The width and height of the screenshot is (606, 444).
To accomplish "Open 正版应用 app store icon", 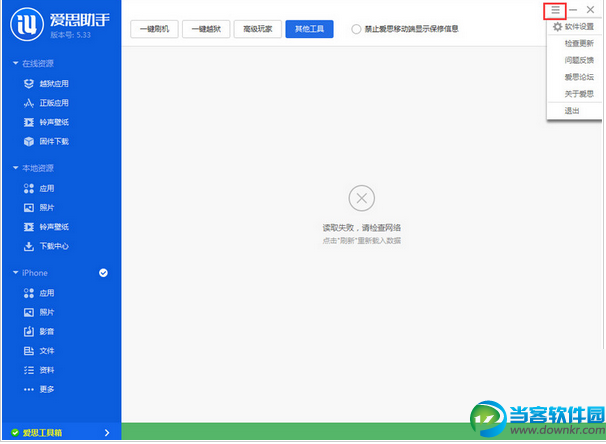I will 29,103.
